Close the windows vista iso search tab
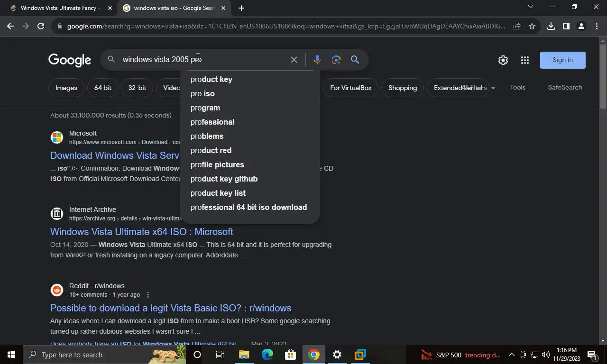Viewport: 607px width, 364px height. pos(223,8)
